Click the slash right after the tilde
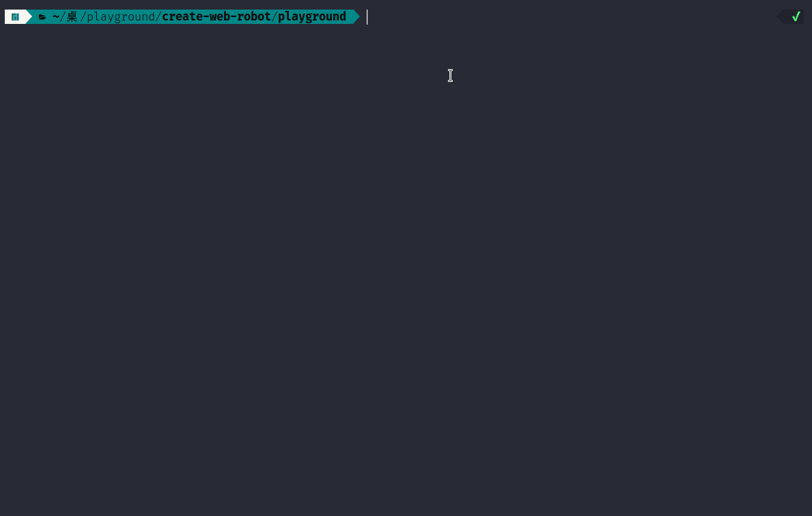Viewport: 812px width, 516px height. pos(63,16)
